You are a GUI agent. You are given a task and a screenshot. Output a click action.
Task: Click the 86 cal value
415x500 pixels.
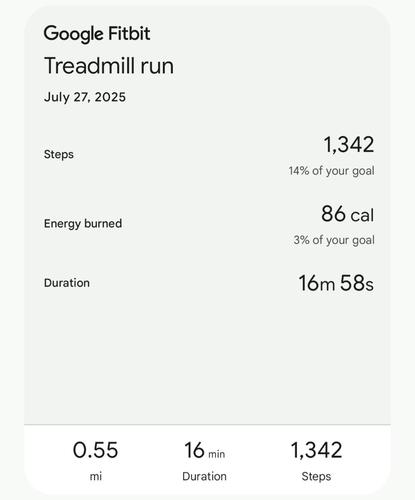pos(348,214)
